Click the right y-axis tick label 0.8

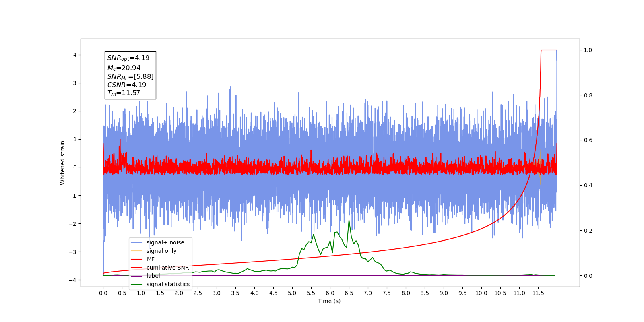pyautogui.click(x=588, y=95)
